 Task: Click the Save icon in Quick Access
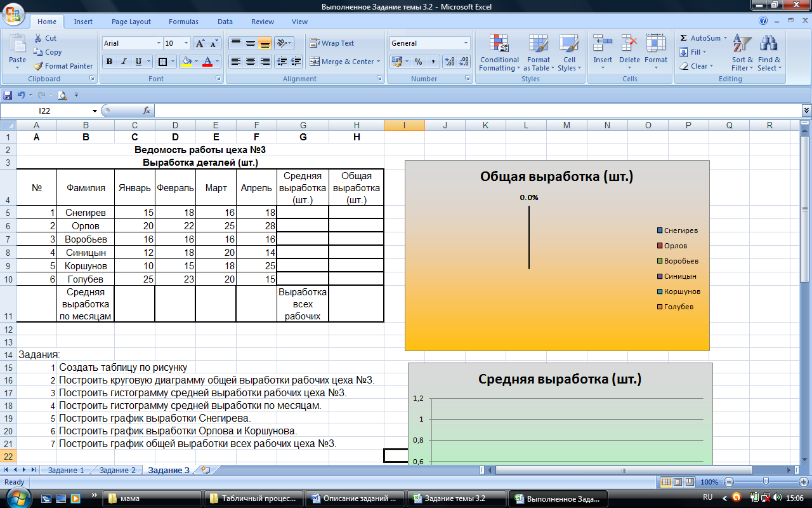pyautogui.click(x=8, y=95)
